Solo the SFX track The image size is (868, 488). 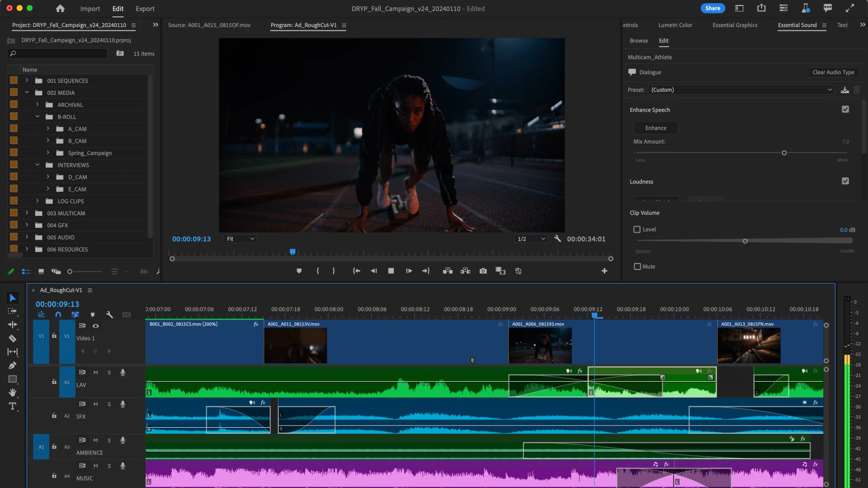[109, 404]
